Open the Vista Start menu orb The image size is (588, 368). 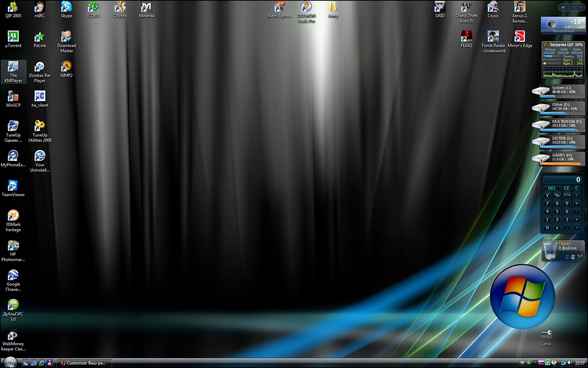tap(10, 362)
